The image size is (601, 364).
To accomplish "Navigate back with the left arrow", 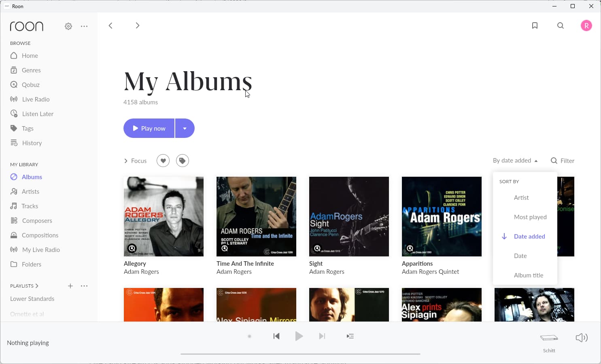I will tap(110, 25).
